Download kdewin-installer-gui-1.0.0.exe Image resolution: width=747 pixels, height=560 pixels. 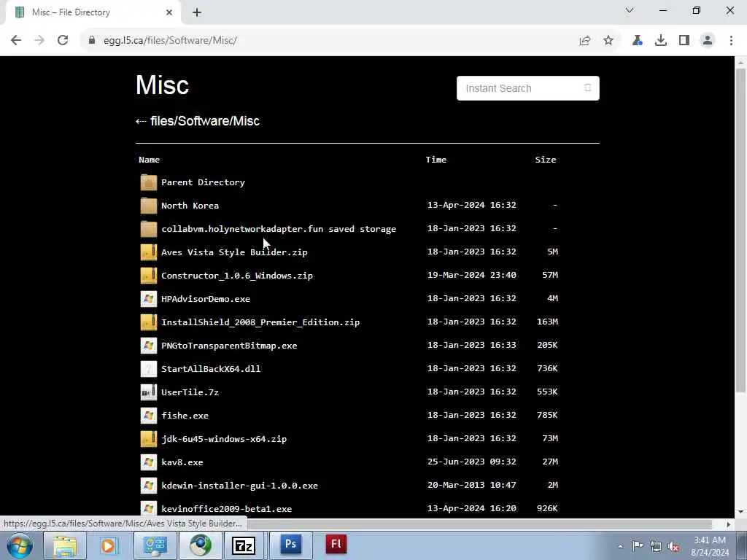(x=239, y=486)
